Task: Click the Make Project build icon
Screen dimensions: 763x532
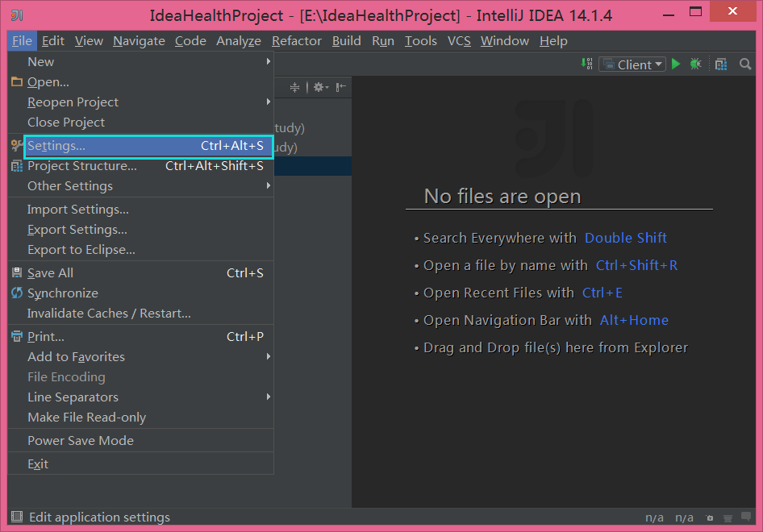Action: click(586, 64)
